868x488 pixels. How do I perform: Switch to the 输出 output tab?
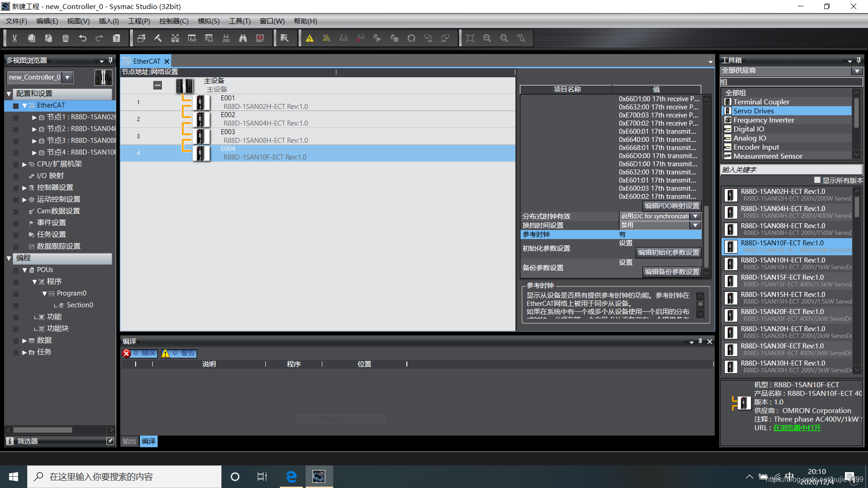click(129, 441)
